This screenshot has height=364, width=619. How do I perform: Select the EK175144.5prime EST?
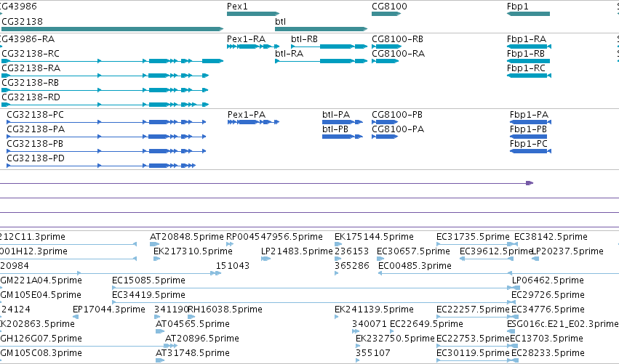(x=338, y=244)
